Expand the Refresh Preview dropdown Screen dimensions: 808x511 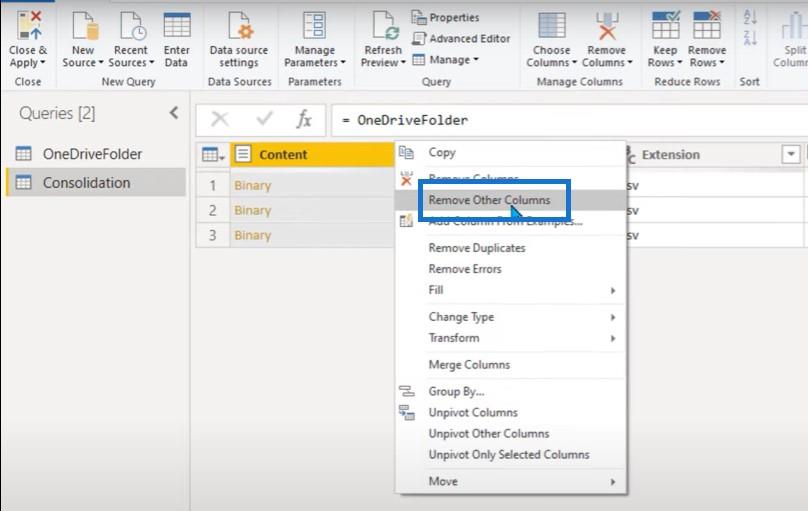pos(403,63)
